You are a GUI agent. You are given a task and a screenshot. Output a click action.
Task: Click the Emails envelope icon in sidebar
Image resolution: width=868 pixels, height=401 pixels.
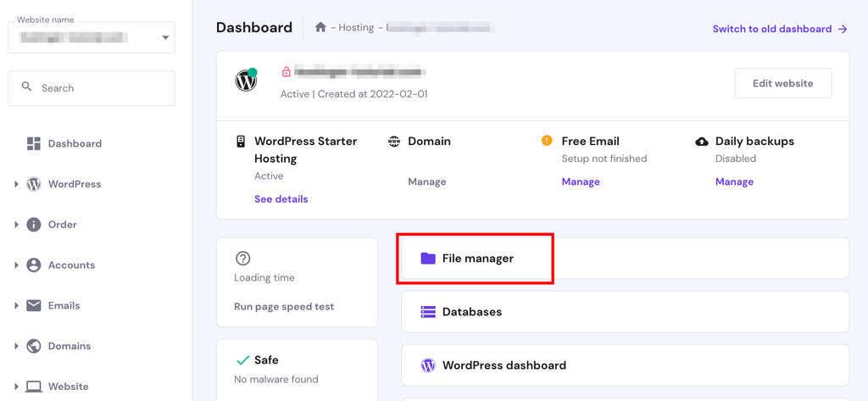[34, 305]
